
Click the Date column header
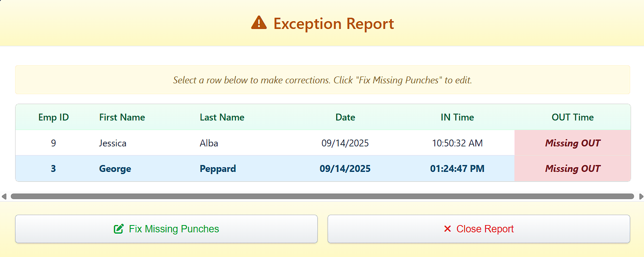point(345,117)
